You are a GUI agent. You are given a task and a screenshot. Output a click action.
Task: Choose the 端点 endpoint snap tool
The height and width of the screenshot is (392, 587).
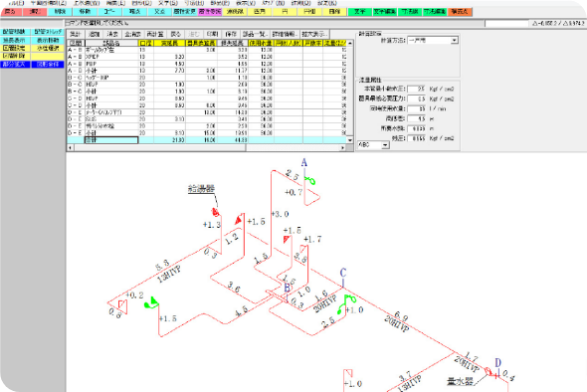click(134, 12)
